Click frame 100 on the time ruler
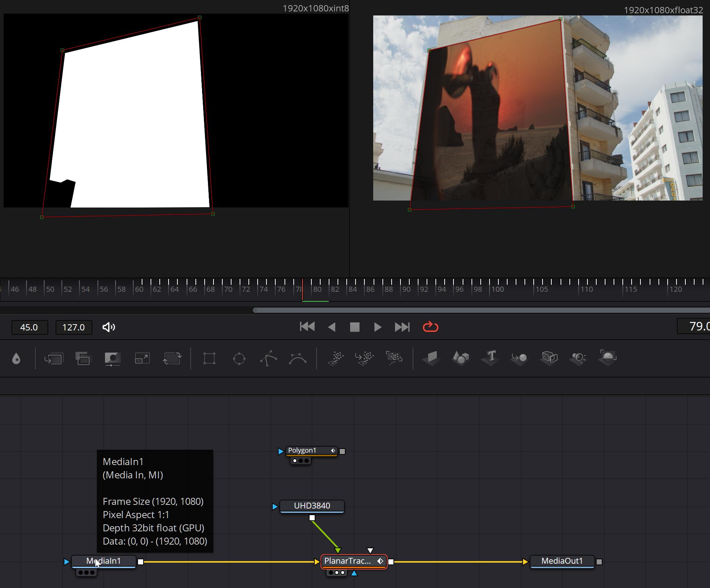The width and height of the screenshot is (710, 588). click(498, 289)
